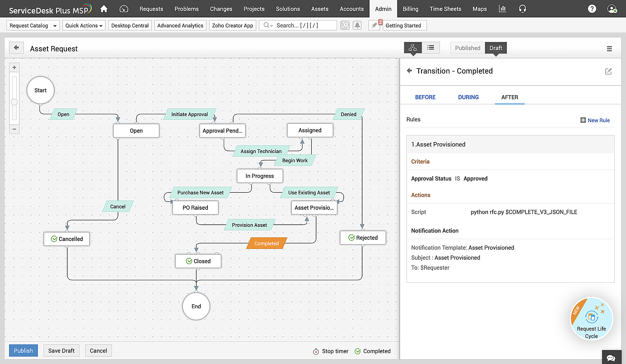Click the edit transition pencil icon
This screenshot has height=364, width=626.
coord(608,71)
